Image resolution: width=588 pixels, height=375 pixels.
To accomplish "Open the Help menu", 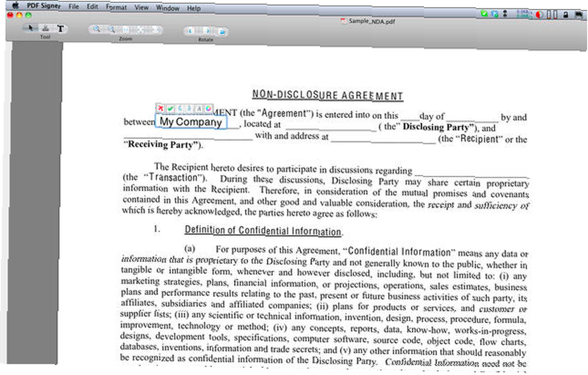I will [x=194, y=8].
